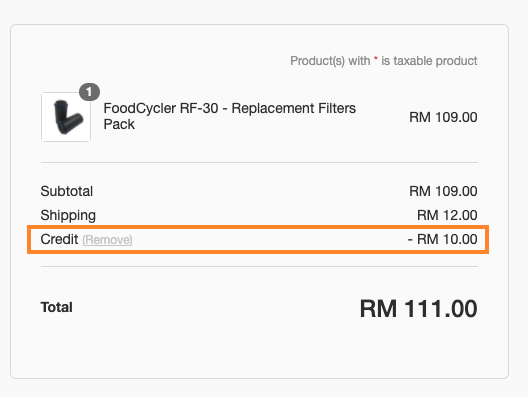
Task: Click the quantity badge showing 1
Action: (x=89, y=92)
